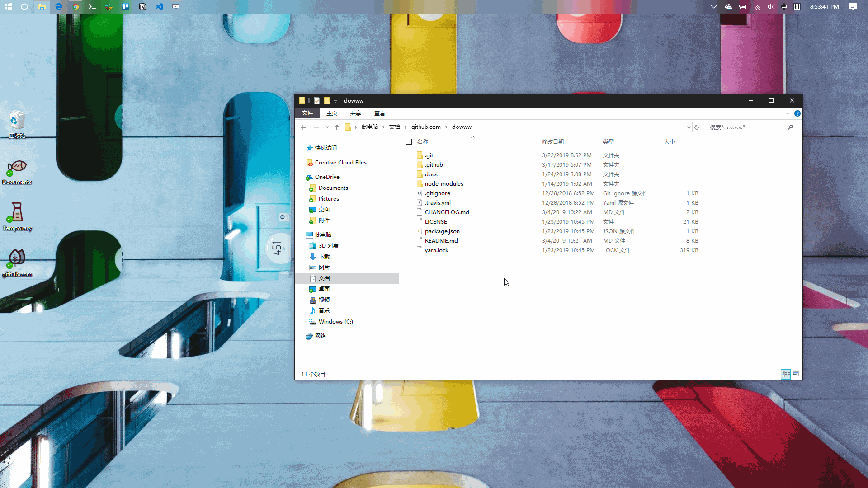Click 文档 in the address breadcrumb
Image resolution: width=868 pixels, height=488 pixels.
pyautogui.click(x=395, y=127)
